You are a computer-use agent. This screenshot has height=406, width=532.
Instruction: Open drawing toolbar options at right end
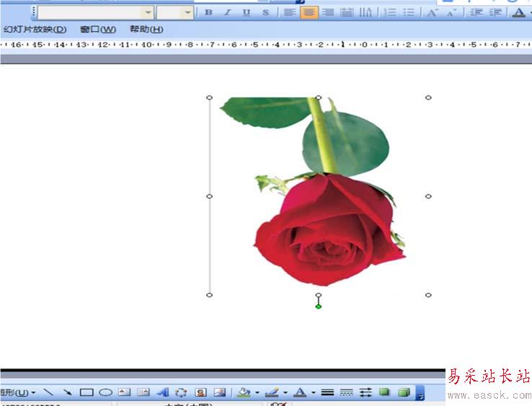coord(420,393)
